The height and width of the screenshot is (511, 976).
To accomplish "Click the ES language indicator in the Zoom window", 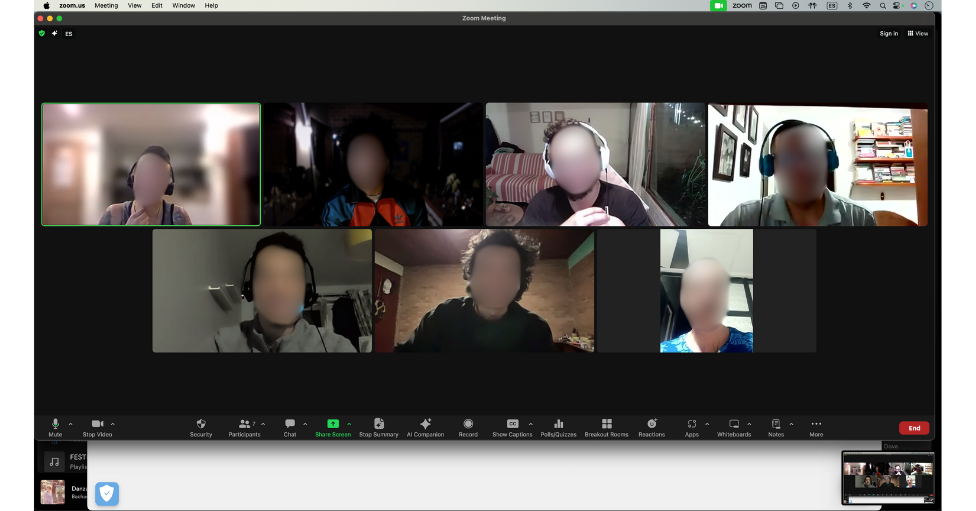I will point(68,34).
